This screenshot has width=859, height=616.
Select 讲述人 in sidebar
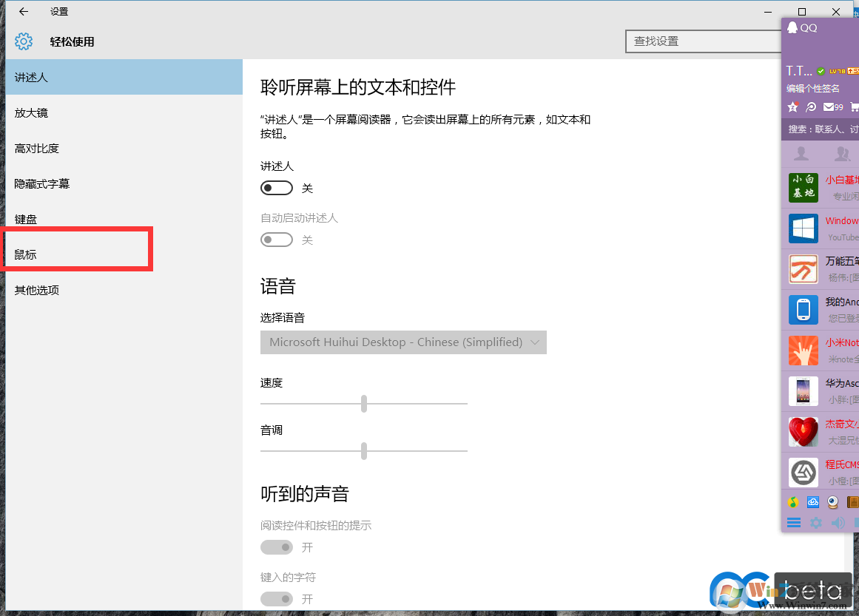coord(124,77)
